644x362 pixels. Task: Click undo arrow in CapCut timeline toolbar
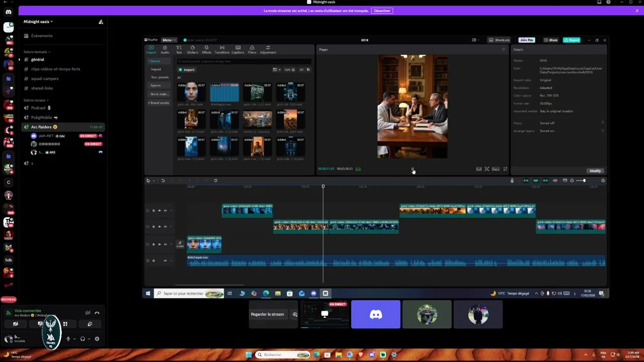coord(163,180)
